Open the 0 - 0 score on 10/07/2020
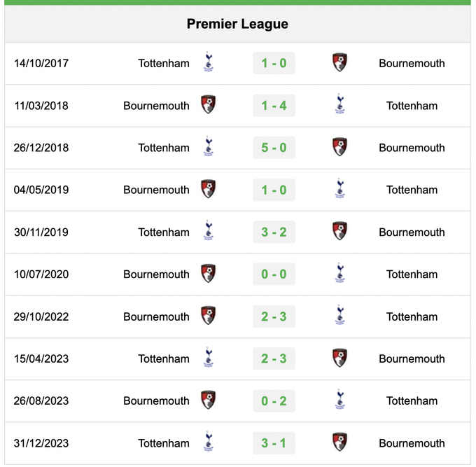 tap(274, 274)
